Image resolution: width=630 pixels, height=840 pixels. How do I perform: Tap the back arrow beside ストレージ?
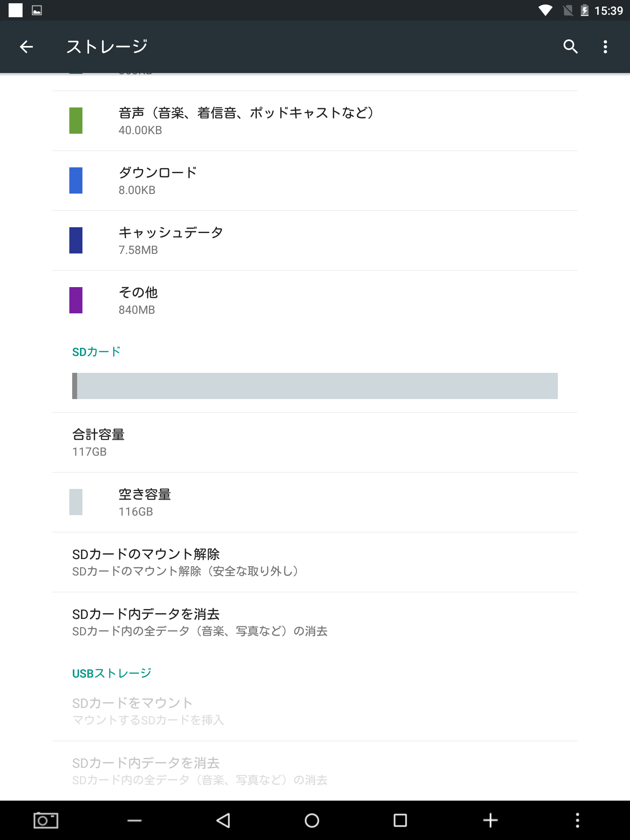click(26, 47)
